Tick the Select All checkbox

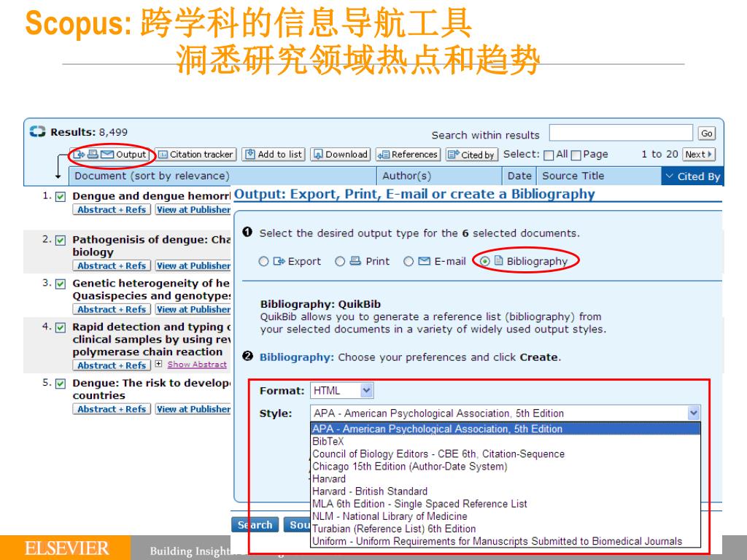tap(549, 155)
